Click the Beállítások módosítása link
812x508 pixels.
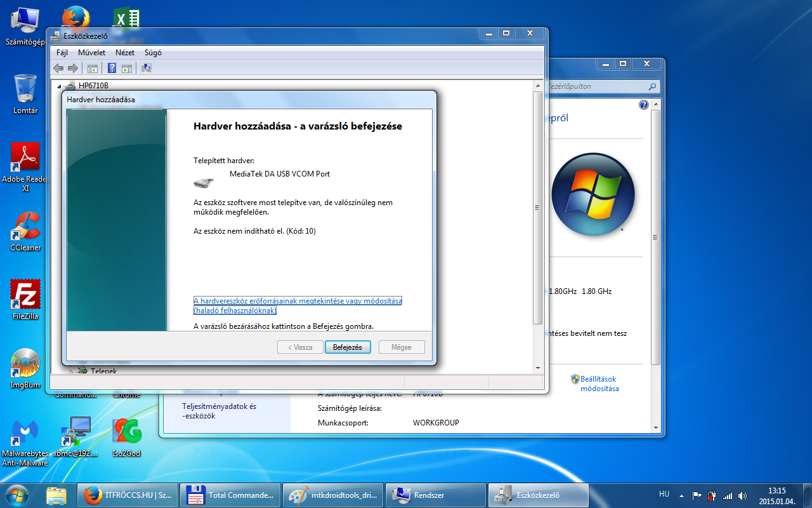(x=599, y=384)
